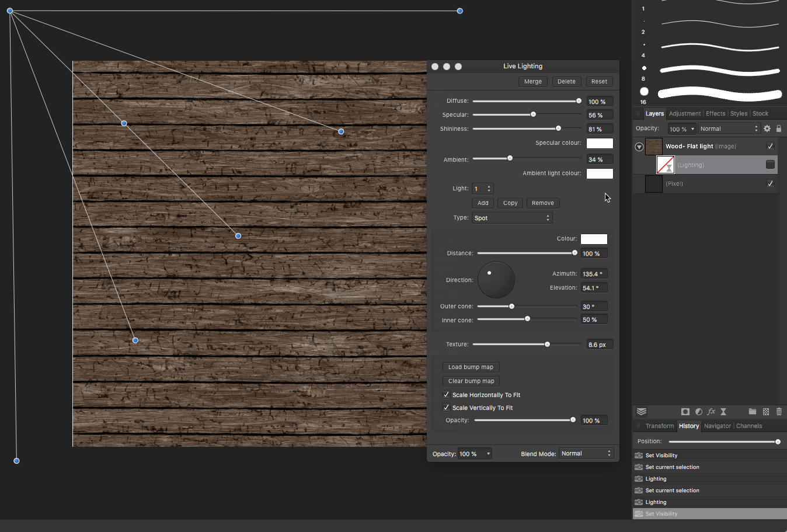Create a new adjustment layer
The image size is (787, 532).
(x=698, y=412)
